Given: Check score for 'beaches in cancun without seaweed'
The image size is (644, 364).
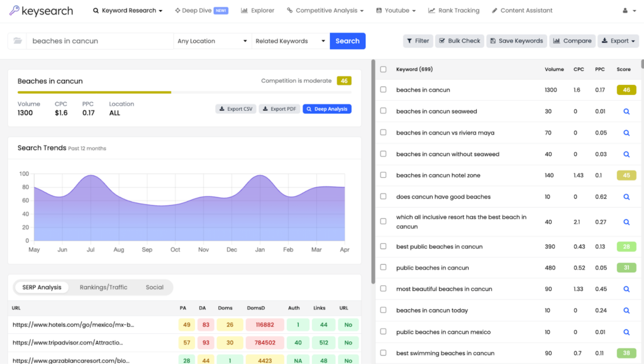Looking at the screenshot, I should 626,154.
